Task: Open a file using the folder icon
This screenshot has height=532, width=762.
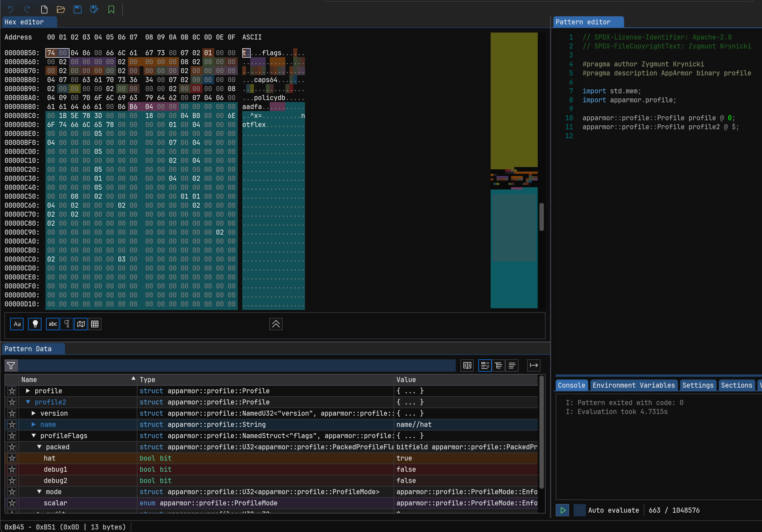Action: click(x=61, y=9)
